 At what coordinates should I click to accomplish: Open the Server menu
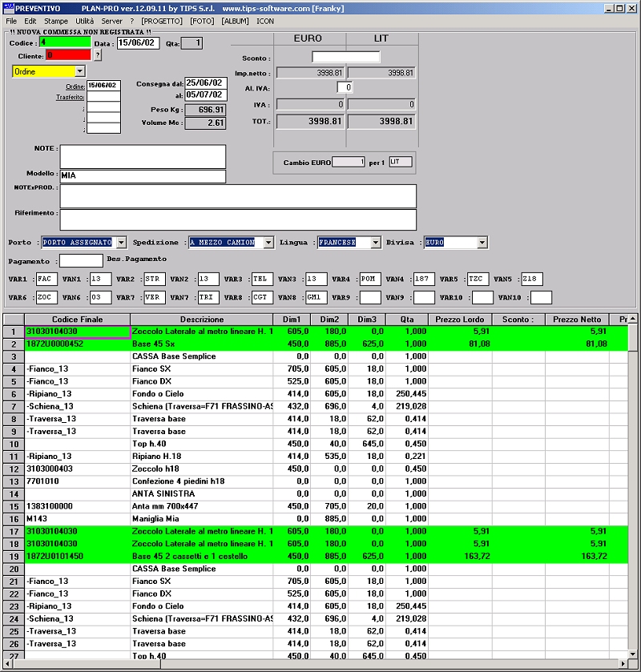pos(111,21)
